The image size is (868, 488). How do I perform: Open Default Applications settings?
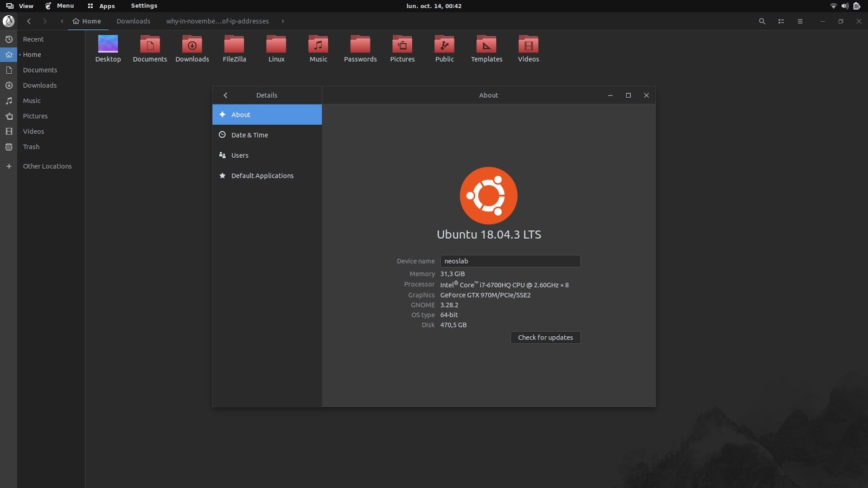[x=263, y=175]
